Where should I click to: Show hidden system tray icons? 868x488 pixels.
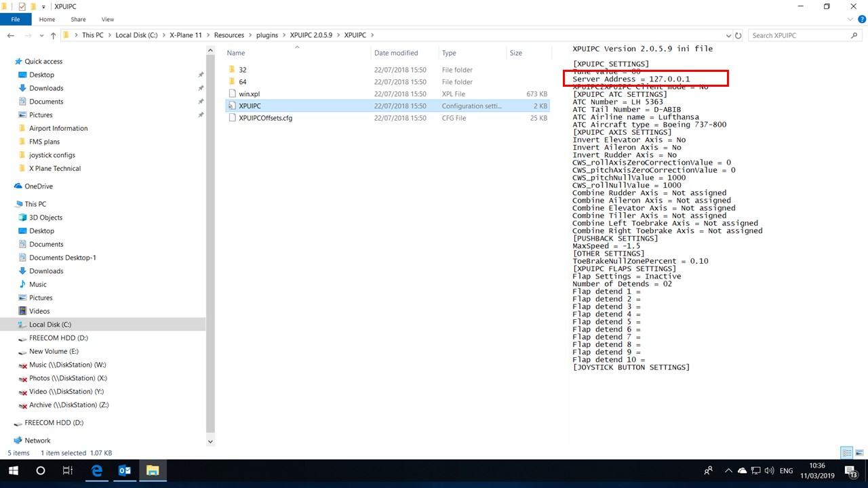(x=728, y=470)
